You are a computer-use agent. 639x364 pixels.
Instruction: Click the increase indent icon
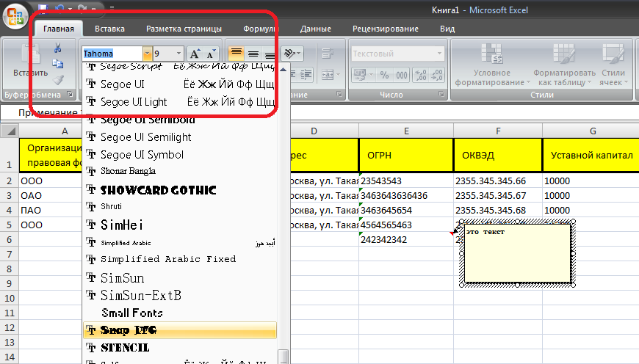tap(306, 75)
